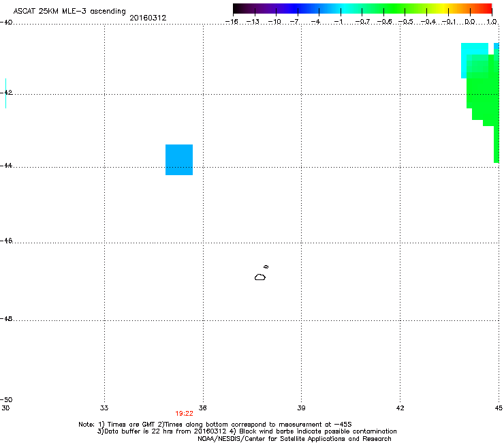Click the color bar label -10
The height and width of the screenshot is (443, 504).
click(x=274, y=22)
